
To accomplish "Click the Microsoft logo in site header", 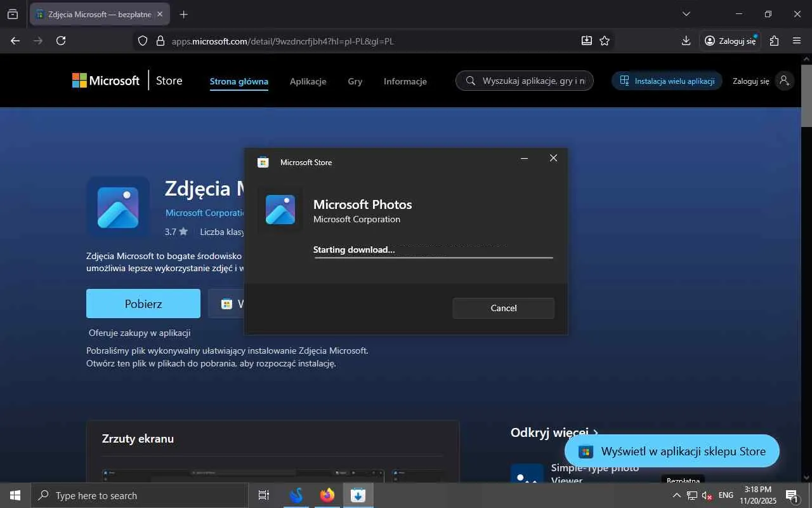I will point(106,81).
